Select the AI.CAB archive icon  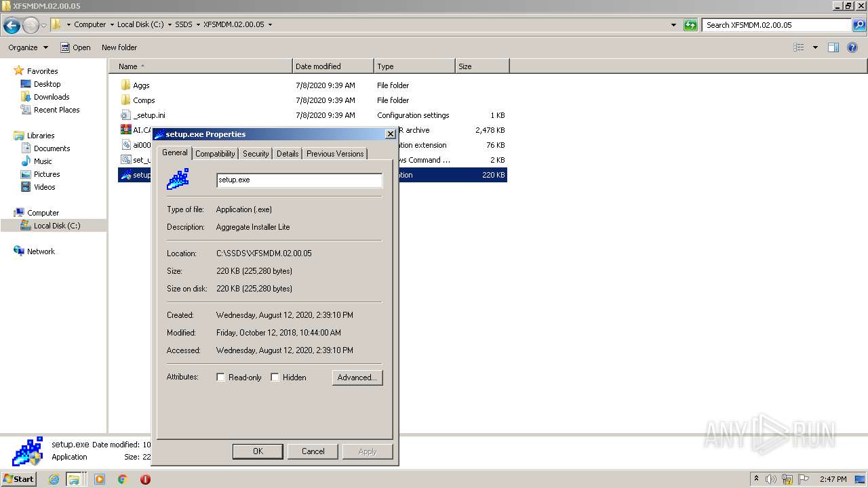[x=125, y=130]
